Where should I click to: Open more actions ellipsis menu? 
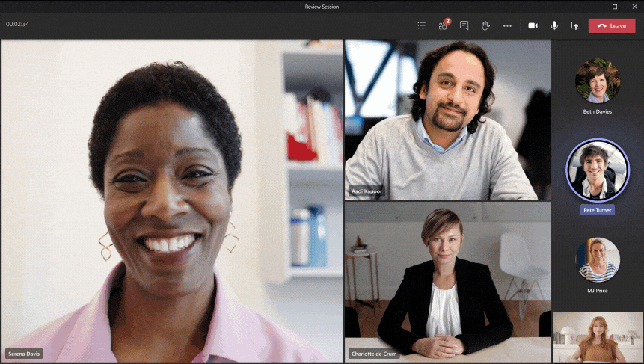[507, 25]
